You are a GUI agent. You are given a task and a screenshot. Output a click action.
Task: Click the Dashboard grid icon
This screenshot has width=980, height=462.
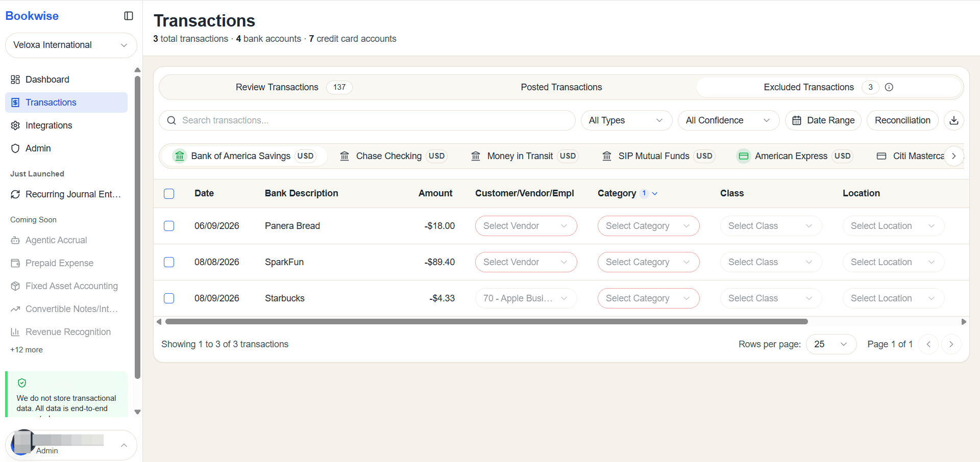pyautogui.click(x=15, y=80)
